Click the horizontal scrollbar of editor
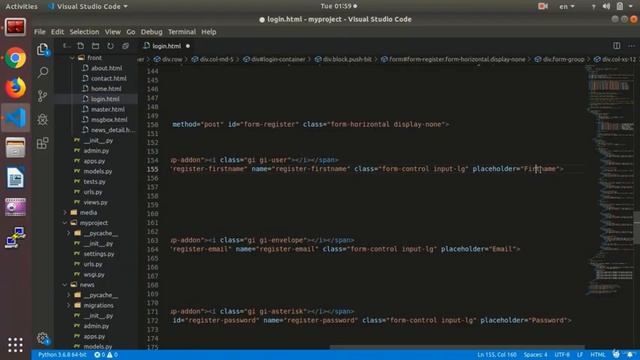This screenshot has height=360, width=640. click(457, 347)
